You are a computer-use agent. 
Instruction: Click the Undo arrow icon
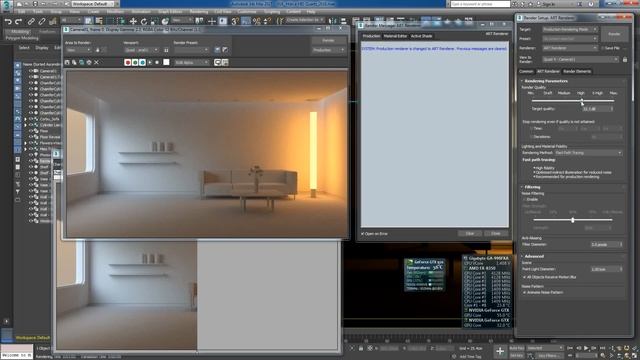(x=8, y=21)
